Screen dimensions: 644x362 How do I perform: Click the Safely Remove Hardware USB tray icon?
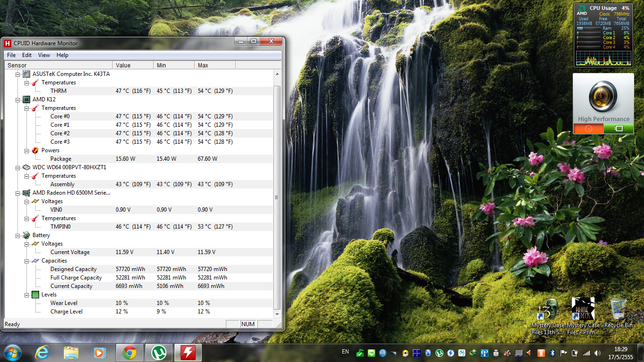[496, 353]
